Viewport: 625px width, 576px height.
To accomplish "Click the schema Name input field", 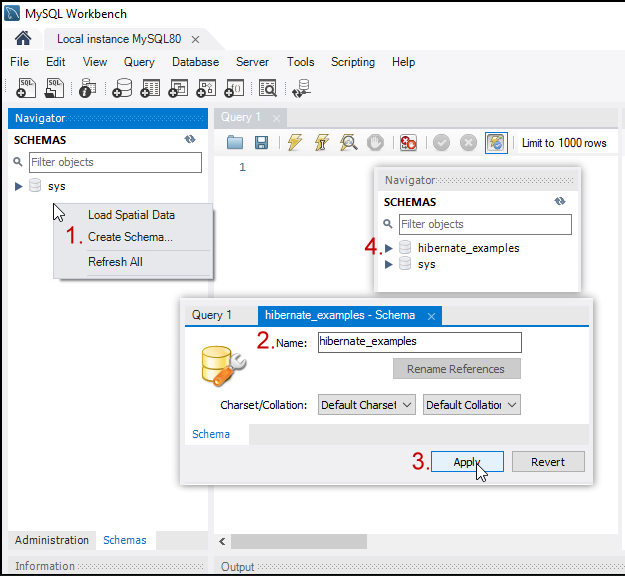I will 419,342.
